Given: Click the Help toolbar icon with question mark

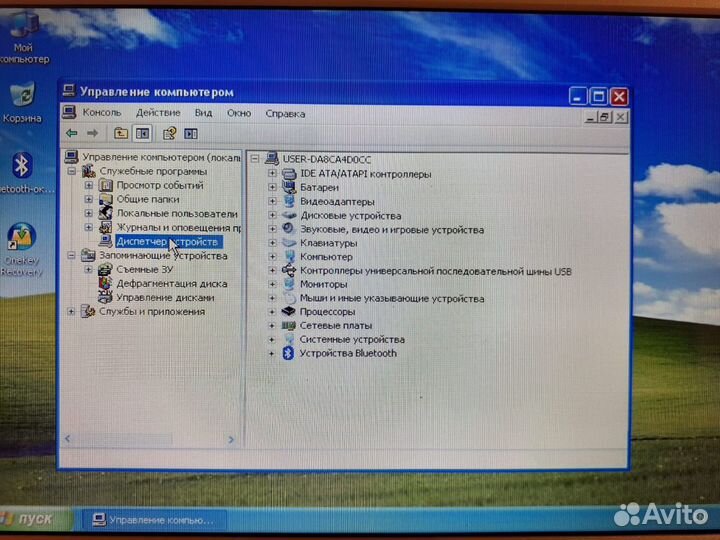Looking at the screenshot, I should 169,134.
